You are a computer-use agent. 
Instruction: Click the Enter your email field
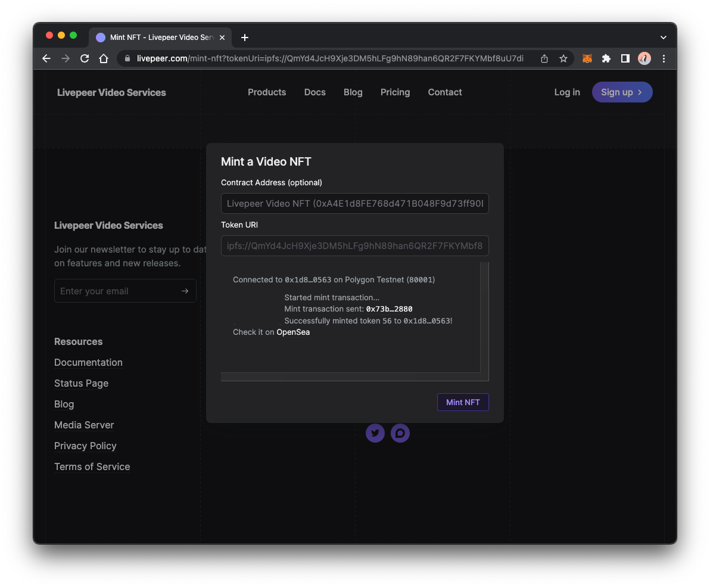point(125,291)
